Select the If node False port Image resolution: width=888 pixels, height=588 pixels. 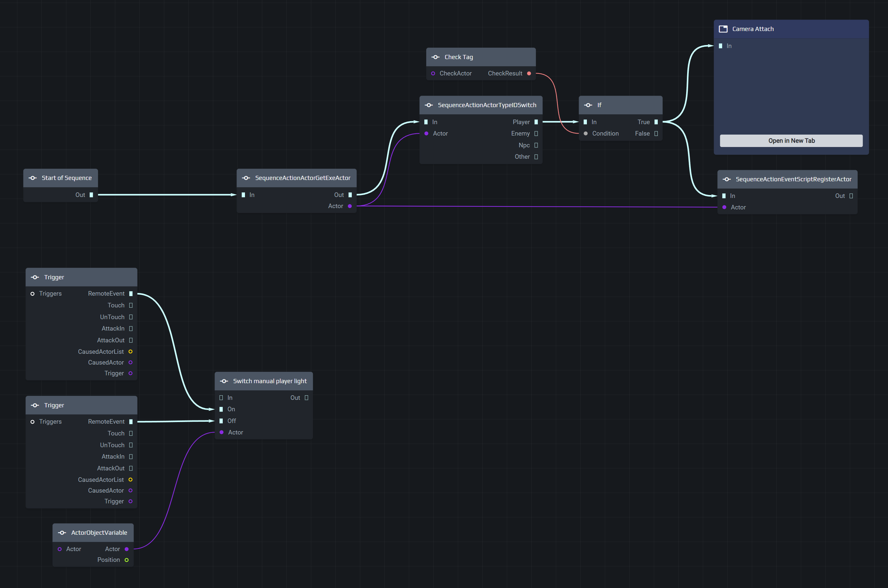(656, 134)
